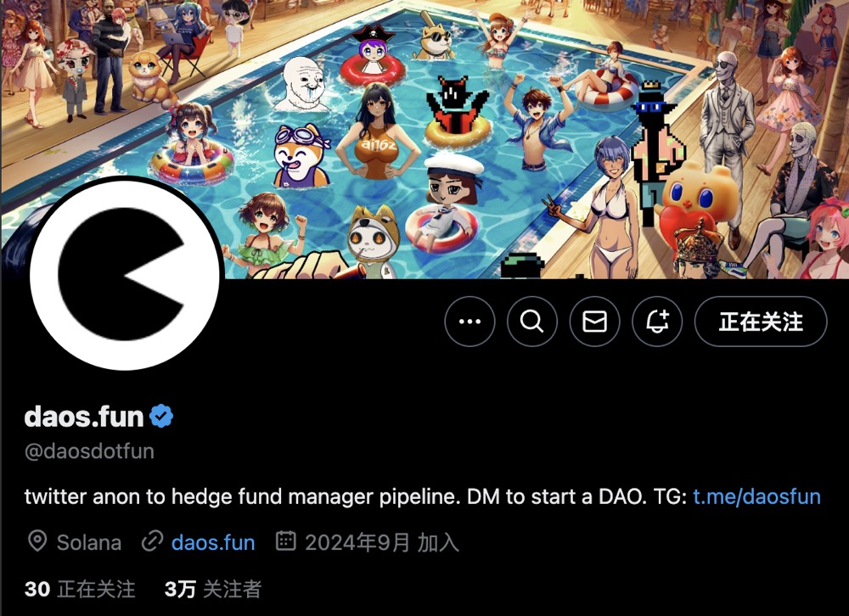Click the search magnifier icon on profile

531,322
